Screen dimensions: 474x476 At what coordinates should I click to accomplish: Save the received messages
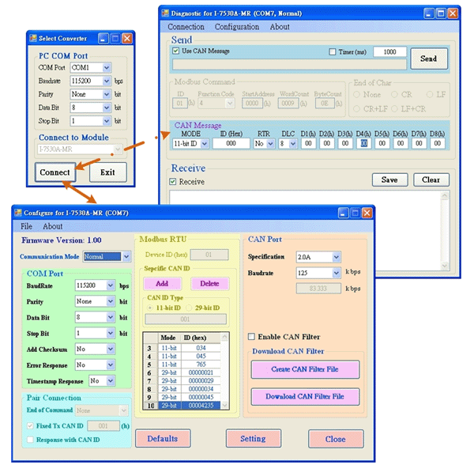[389, 179]
